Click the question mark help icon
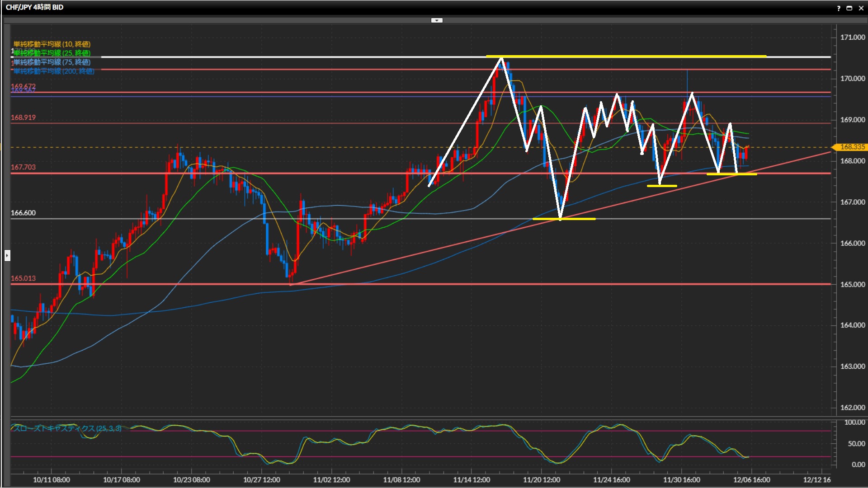The image size is (868, 488). (839, 8)
